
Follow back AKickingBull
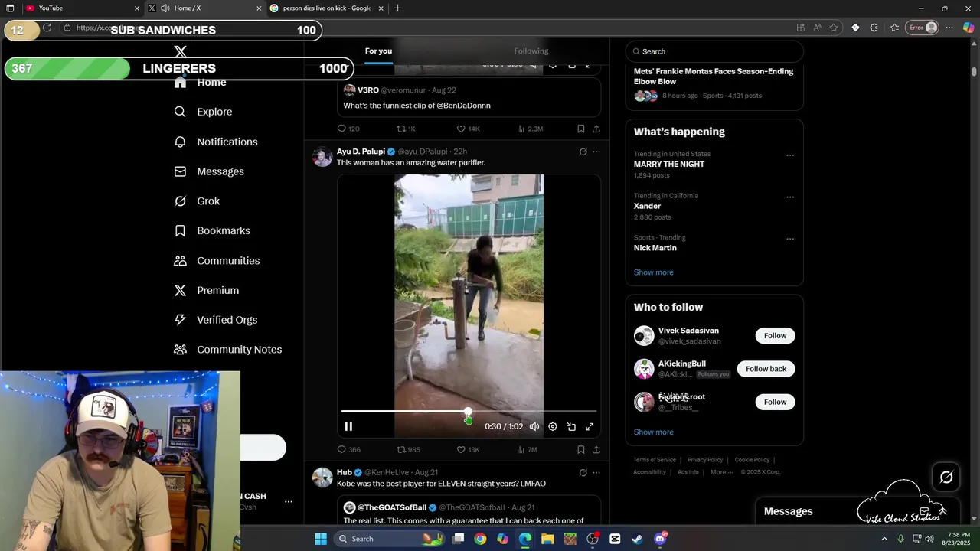pyautogui.click(x=766, y=369)
